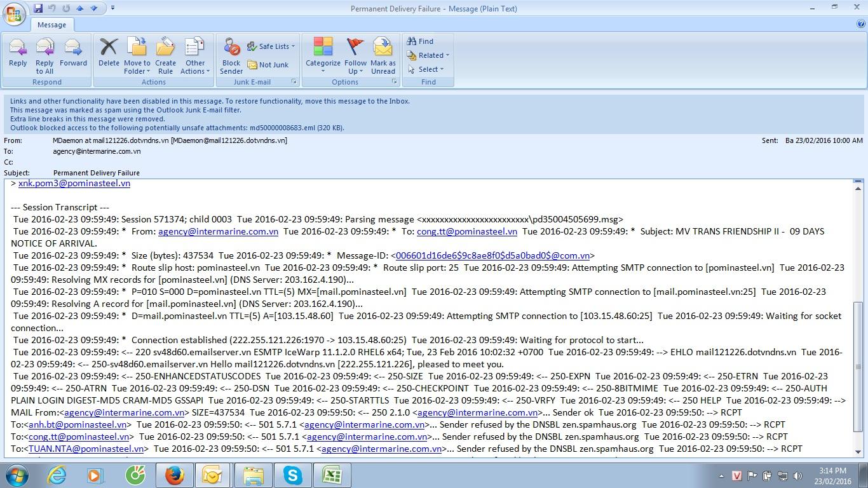The height and width of the screenshot is (488, 868).
Task: Open the Move to Folder menu
Action: tap(137, 56)
